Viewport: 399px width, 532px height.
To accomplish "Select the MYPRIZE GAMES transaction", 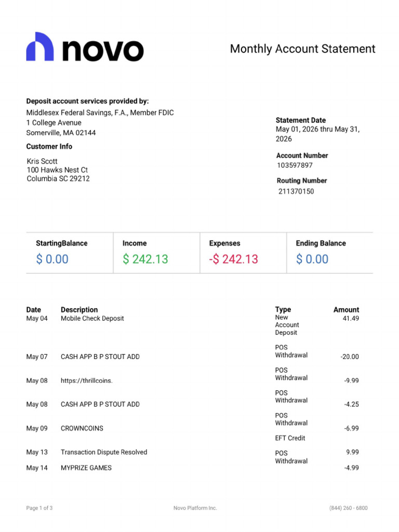I will [x=86, y=468].
